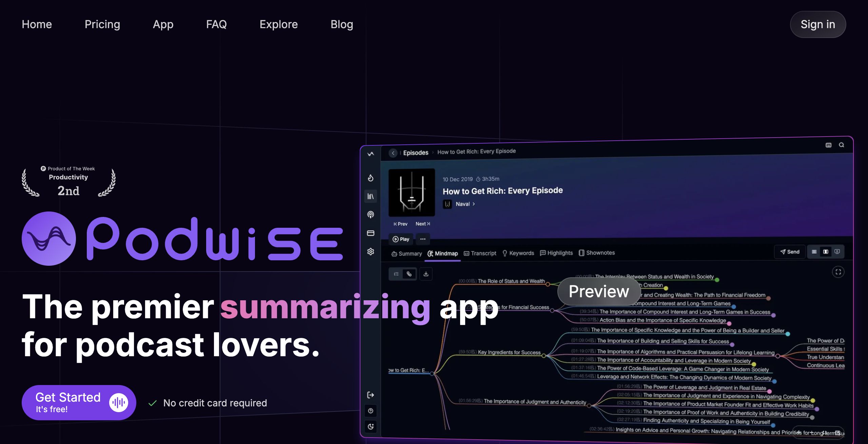Open the keyboard shortcuts icon

pos(828,145)
